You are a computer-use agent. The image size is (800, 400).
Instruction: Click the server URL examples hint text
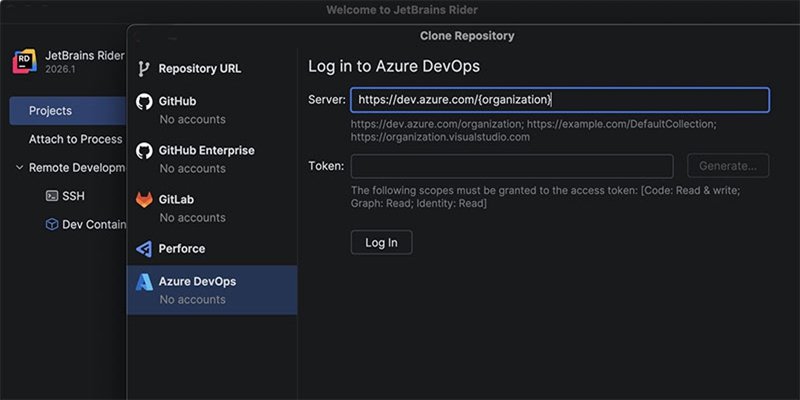[x=534, y=131]
